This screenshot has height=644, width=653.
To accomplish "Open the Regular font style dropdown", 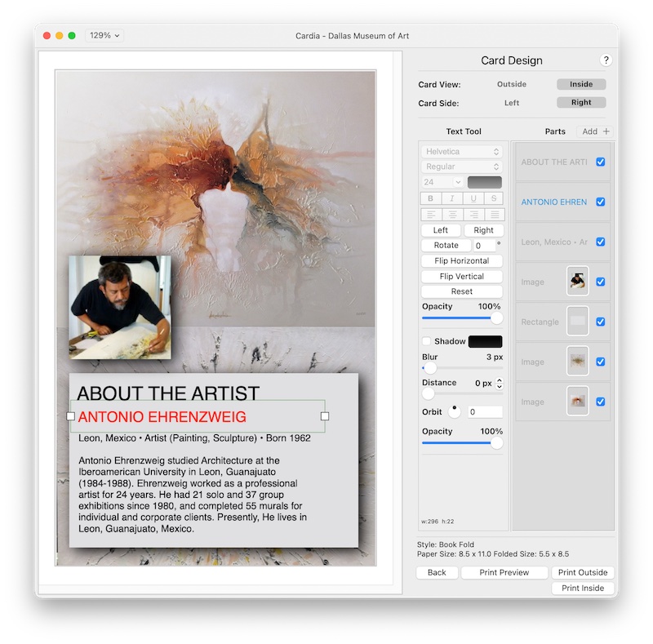I will click(x=462, y=167).
